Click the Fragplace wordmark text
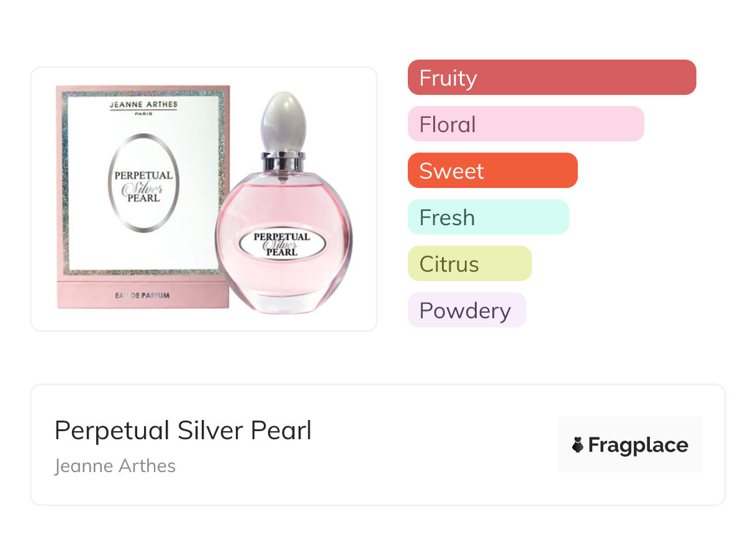The image size is (756, 536). (637, 445)
